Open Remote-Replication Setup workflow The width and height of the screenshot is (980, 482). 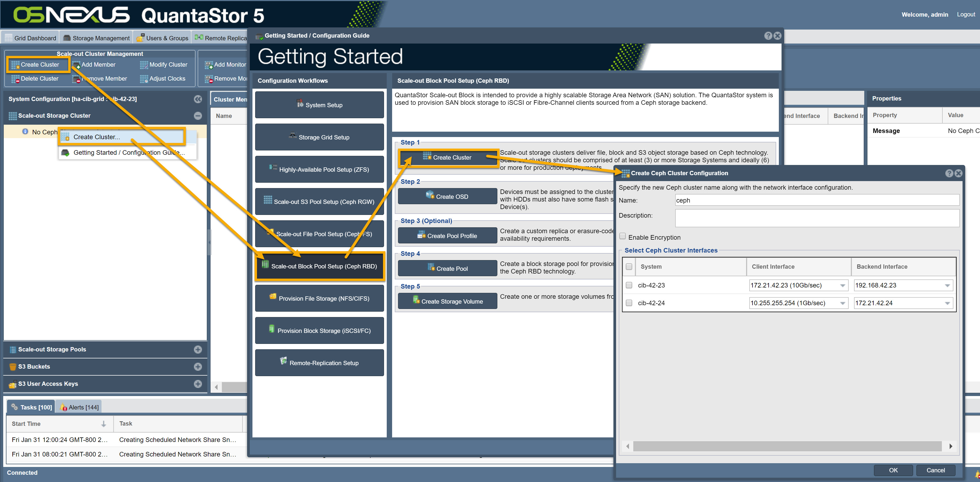320,363
